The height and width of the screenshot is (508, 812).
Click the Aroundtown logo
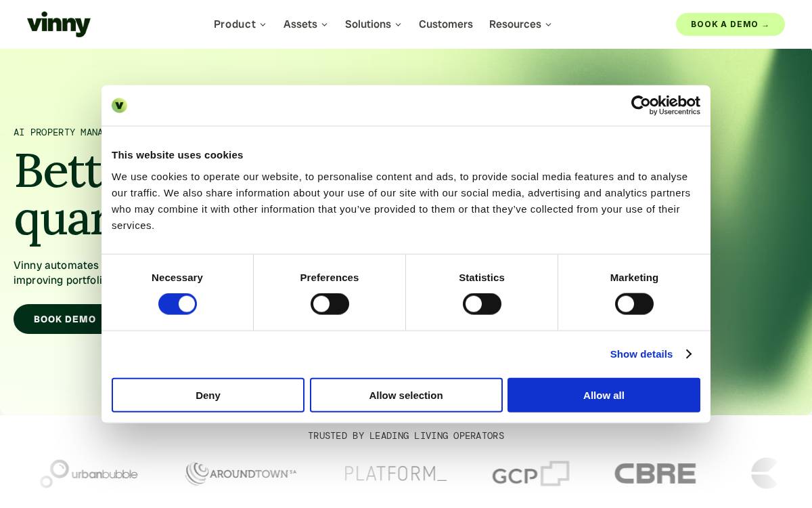click(241, 473)
